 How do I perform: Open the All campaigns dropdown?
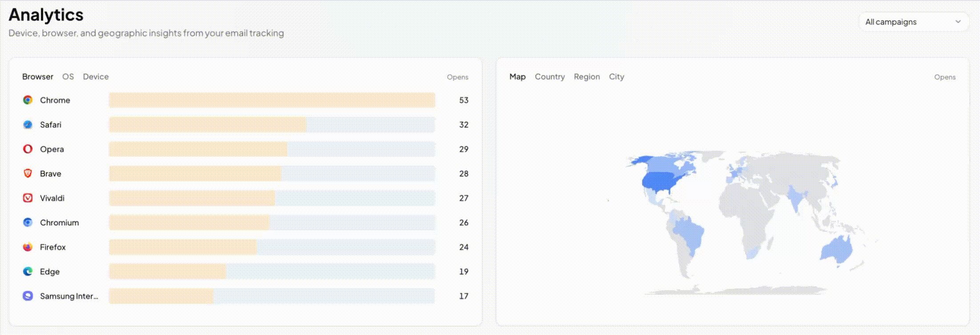tap(913, 22)
